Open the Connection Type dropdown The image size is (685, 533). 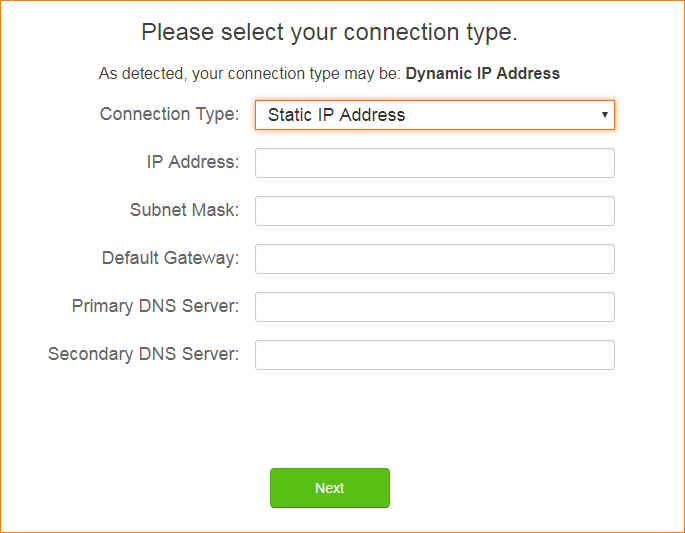point(434,115)
